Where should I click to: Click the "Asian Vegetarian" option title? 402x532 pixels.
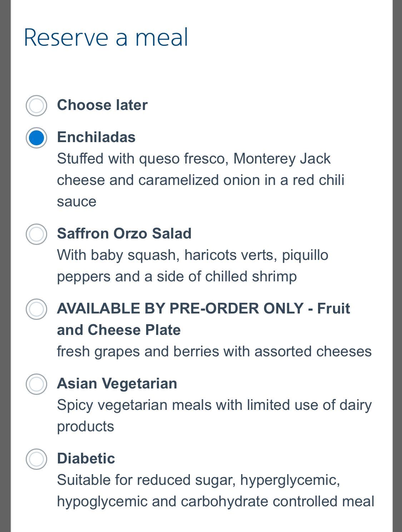click(117, 383)
